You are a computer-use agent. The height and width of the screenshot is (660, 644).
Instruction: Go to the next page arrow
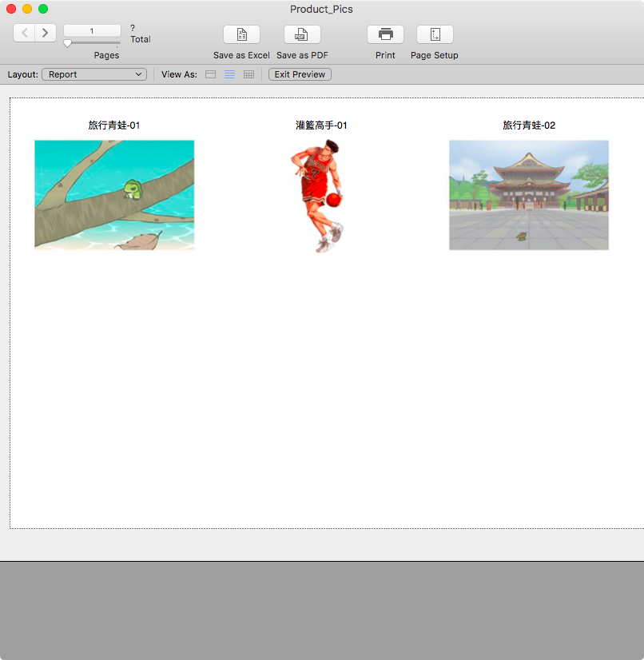click(x=46, y=33)
